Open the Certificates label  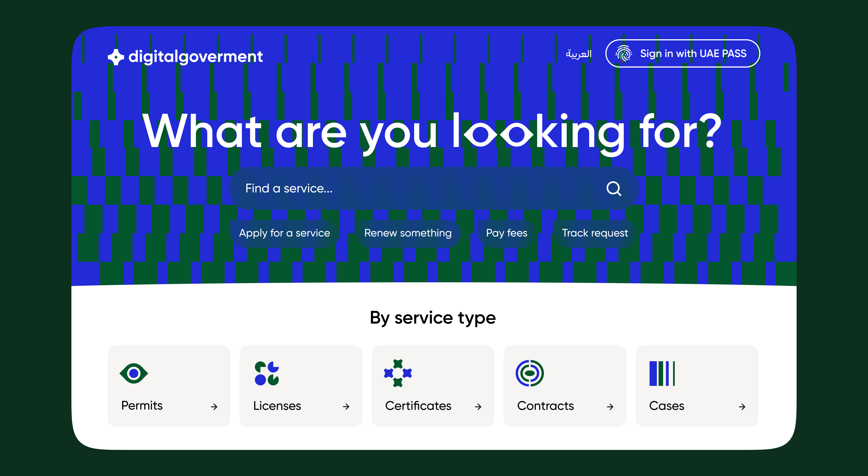(418, 406)
